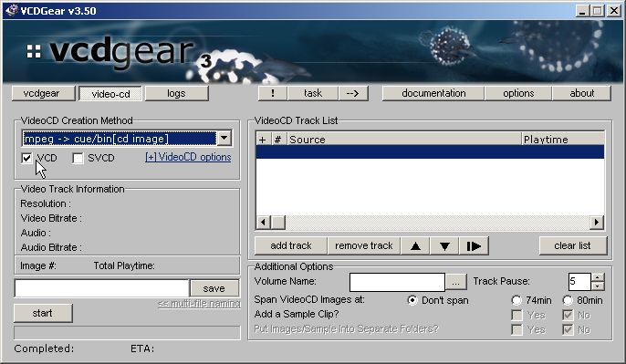626x364 pixels.
Task: Check No for separate folders option
Action: (x=568, y=329)
